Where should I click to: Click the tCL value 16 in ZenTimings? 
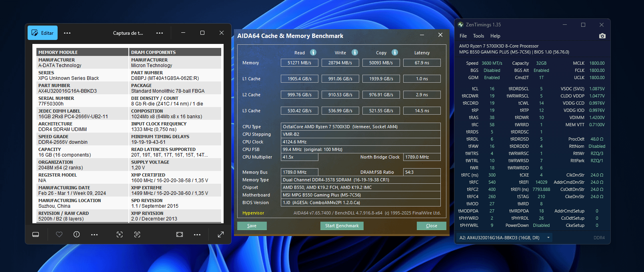coord(492,89)
